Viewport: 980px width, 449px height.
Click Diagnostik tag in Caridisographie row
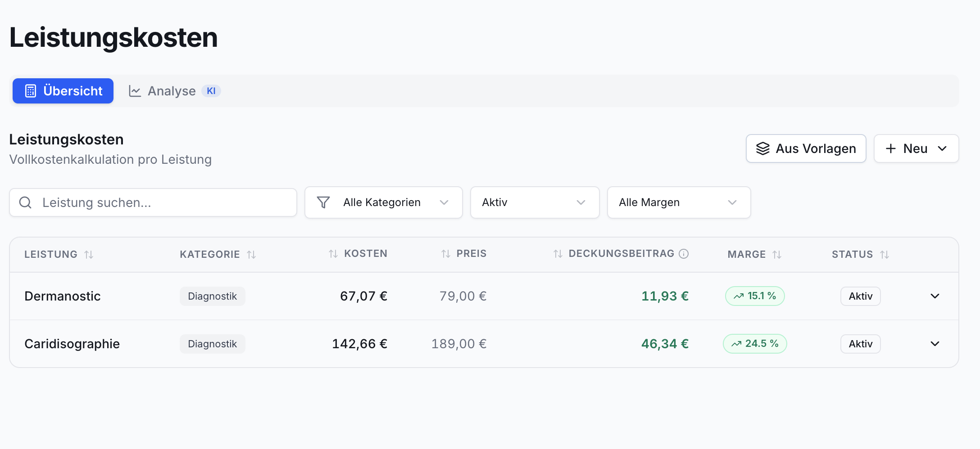(x=213, y=344)
